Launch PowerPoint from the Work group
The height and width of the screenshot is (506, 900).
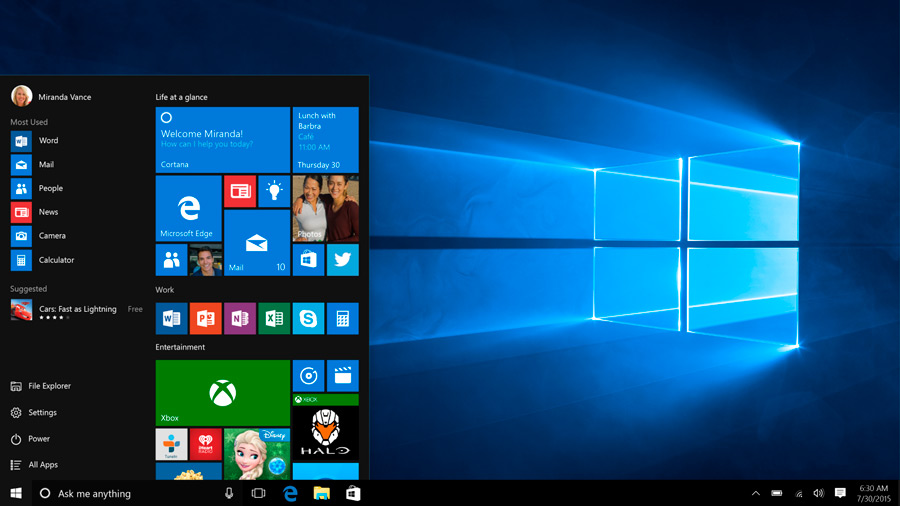(205, 319)
